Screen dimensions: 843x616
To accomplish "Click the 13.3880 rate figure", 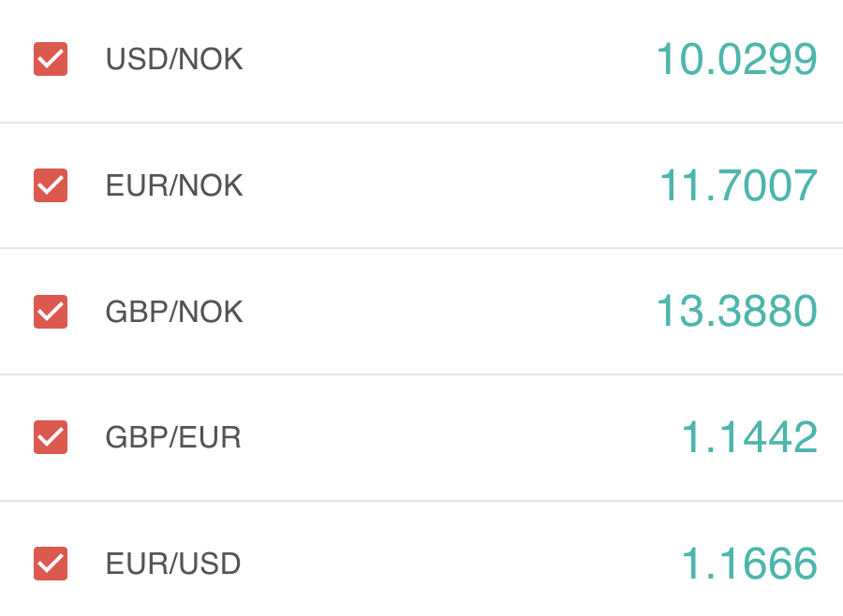I will (736, 312).
